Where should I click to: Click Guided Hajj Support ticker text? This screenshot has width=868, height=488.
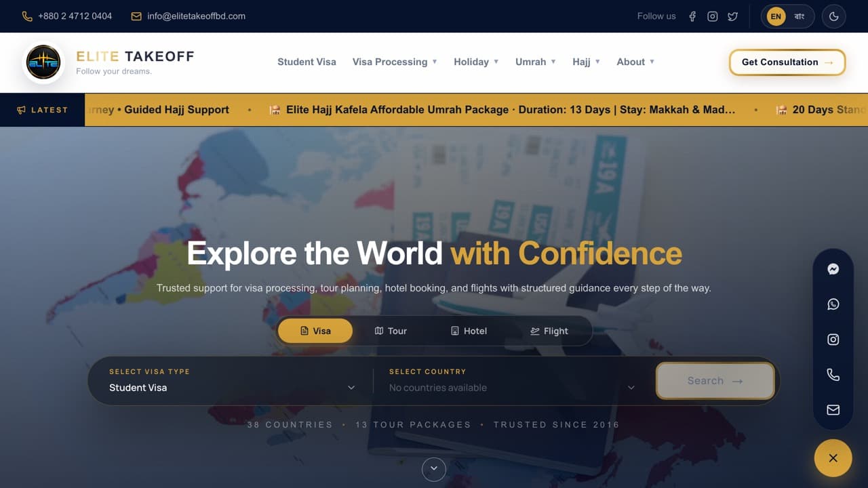pos(176,110)
